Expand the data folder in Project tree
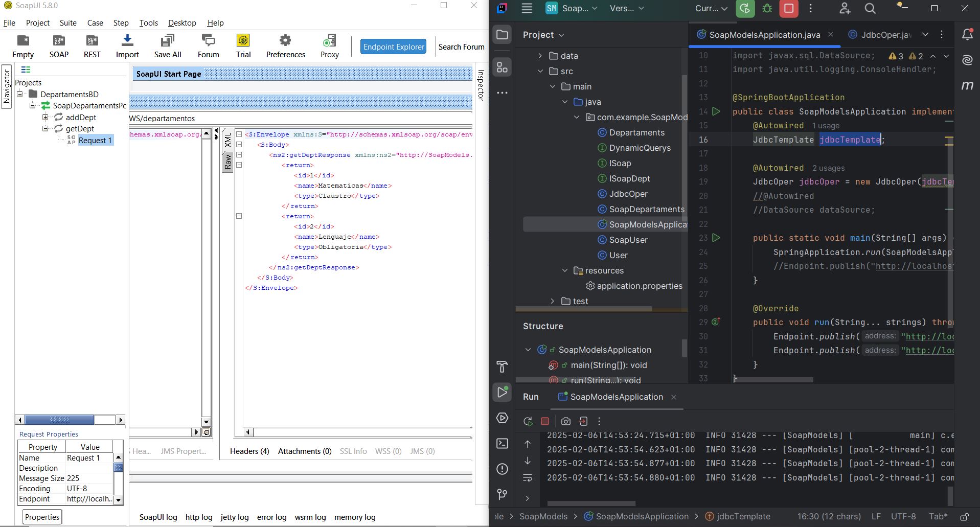Image resolution: width=980 pixels, height=527 pixels. (540, 56)
